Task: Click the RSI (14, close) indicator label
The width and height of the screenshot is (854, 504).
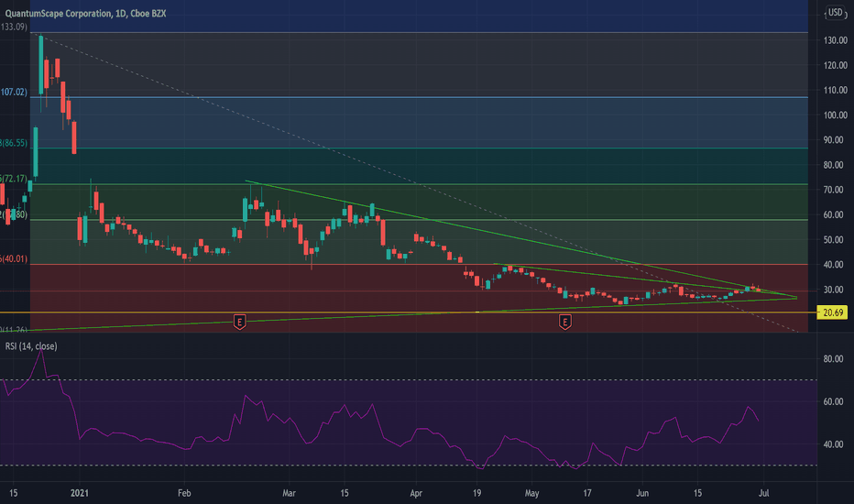Action: tap(31, 346)
